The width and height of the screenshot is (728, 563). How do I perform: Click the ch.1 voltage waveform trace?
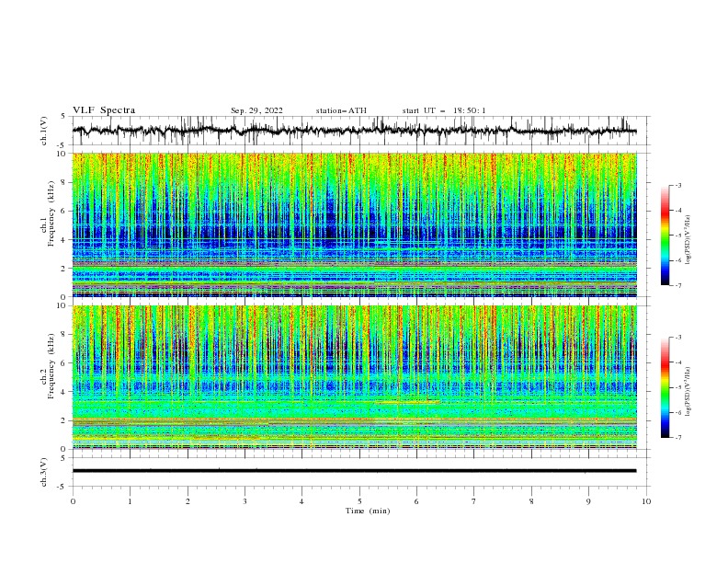tap(354, 131)
